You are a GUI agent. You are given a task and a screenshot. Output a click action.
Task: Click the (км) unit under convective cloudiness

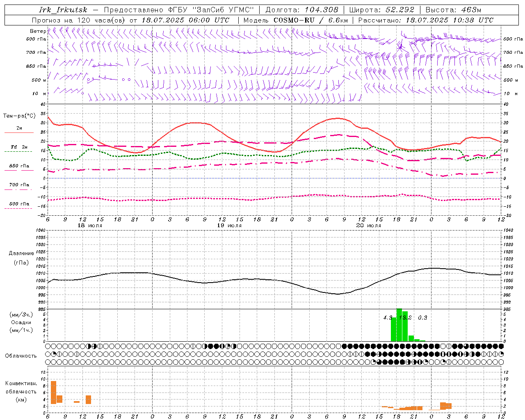coord(21,399)
